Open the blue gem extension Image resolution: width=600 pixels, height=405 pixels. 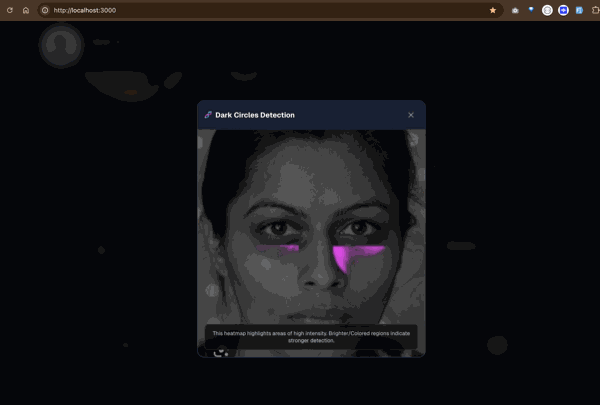pos(531,10)
